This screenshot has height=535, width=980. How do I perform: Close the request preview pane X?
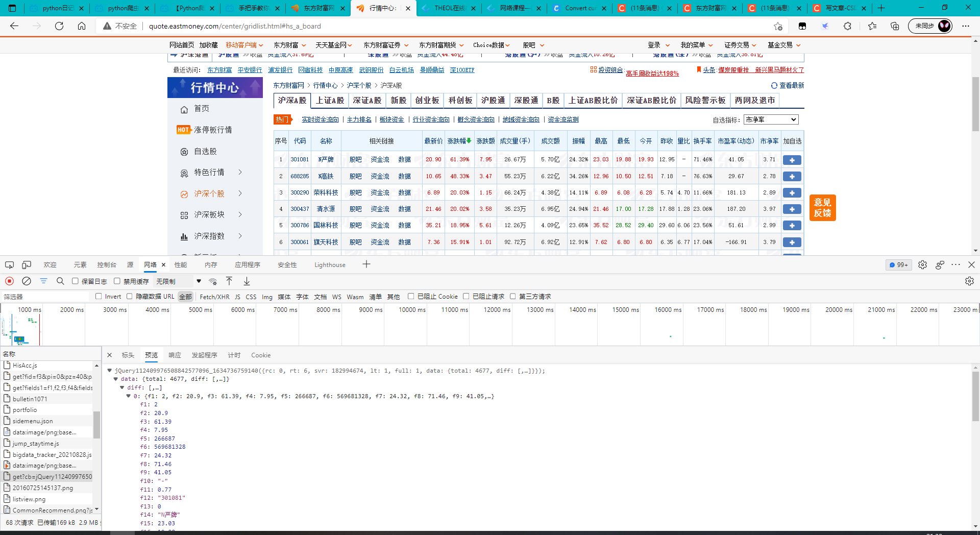tap(110, 355)
